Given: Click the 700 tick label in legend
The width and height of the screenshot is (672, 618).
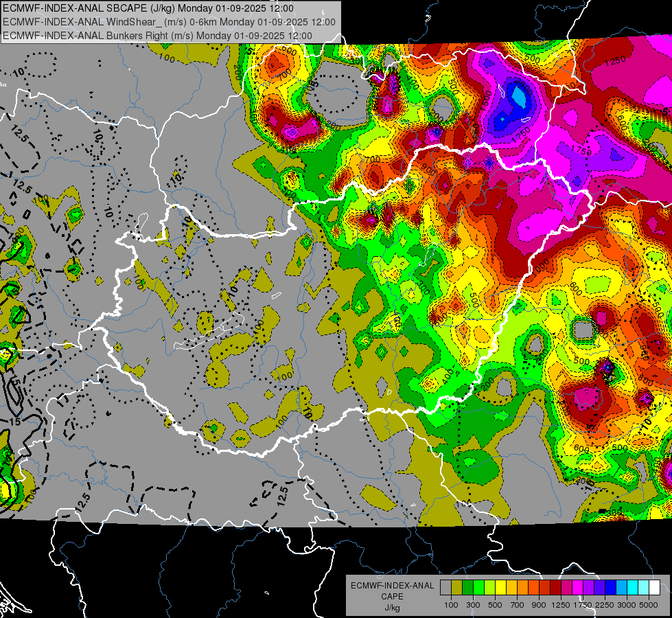Looking at the screenshot, I should (518, 605).
